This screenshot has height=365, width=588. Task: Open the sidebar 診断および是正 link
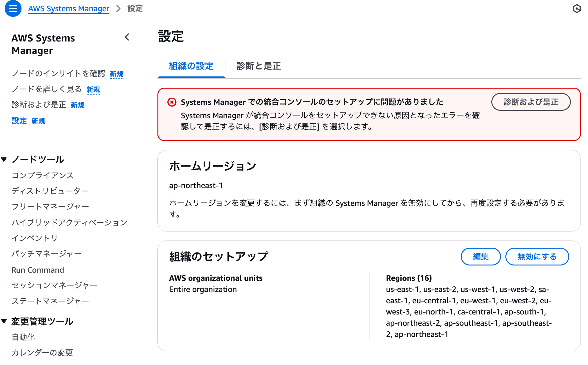tap(39, 105)
